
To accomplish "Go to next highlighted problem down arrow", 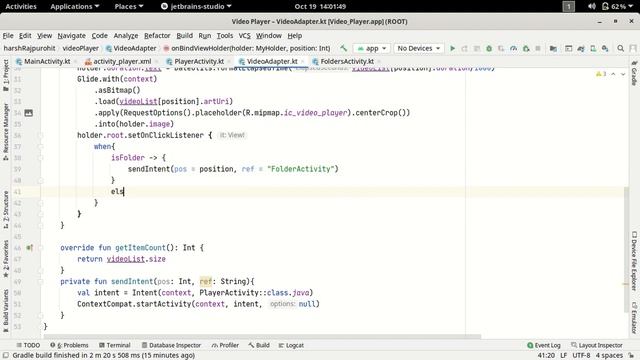I will (x=623, y=74).
